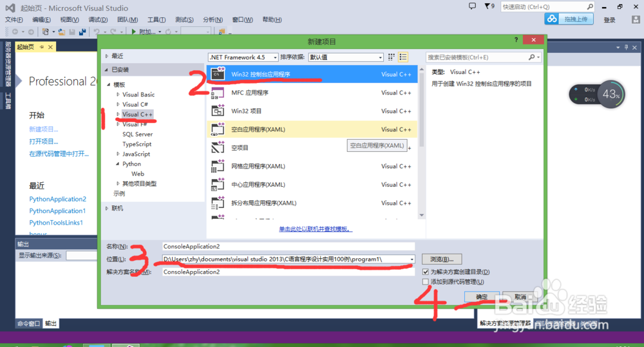The width and height of the screenshot is (644, 347).
Task: Click the 登录 sign-in text
Action: [x=609, y=20]
